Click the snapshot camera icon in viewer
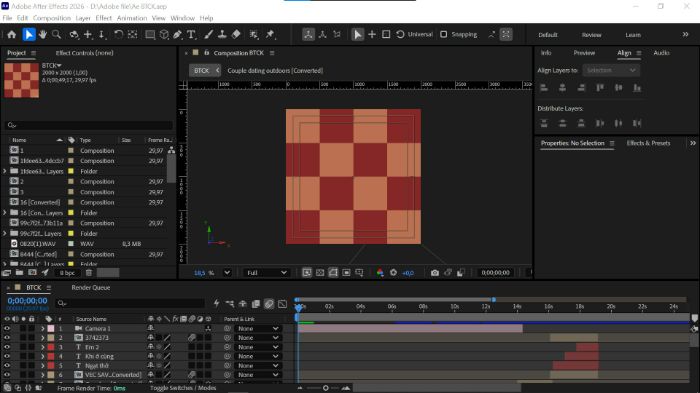The width and height of the screenshot is (700, 393). [434, 272]
